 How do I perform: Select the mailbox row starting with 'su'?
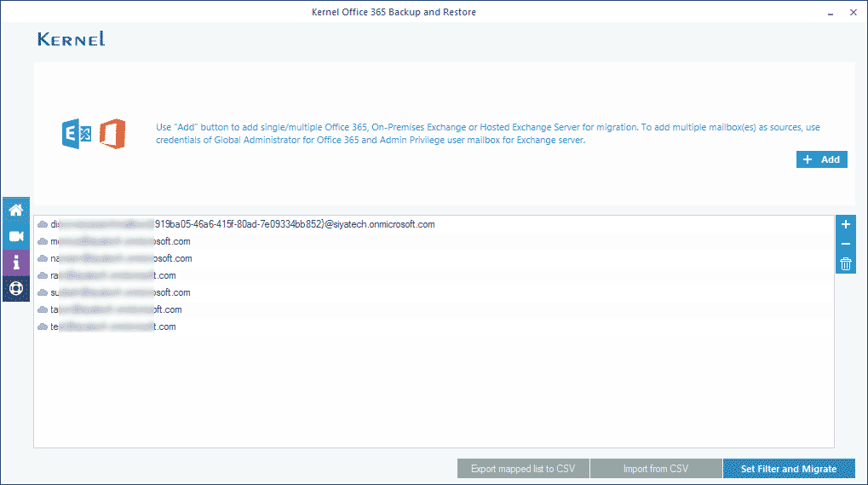click(x=434, y=292)
